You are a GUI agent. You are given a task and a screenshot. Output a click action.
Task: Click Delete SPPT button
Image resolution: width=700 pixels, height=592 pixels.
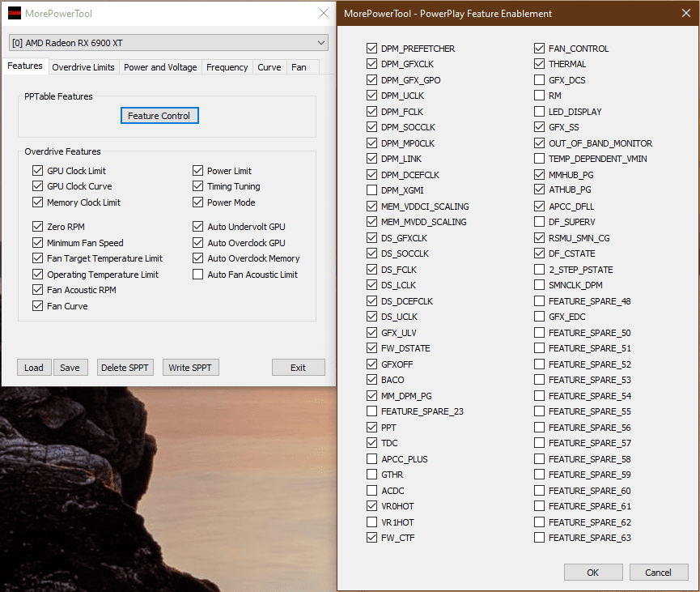[125, 368]
